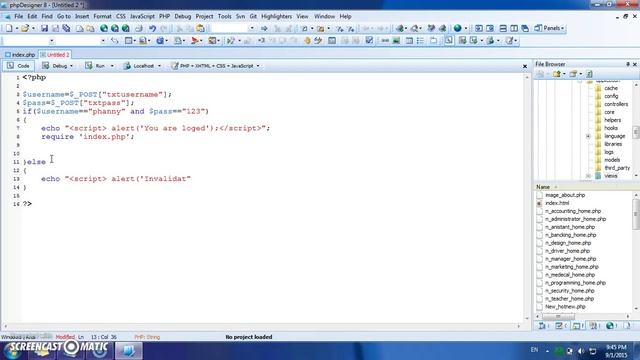Click the active phpDesigner taskbar button
Viewport: 640px width, 360px height.
[129, 351]
